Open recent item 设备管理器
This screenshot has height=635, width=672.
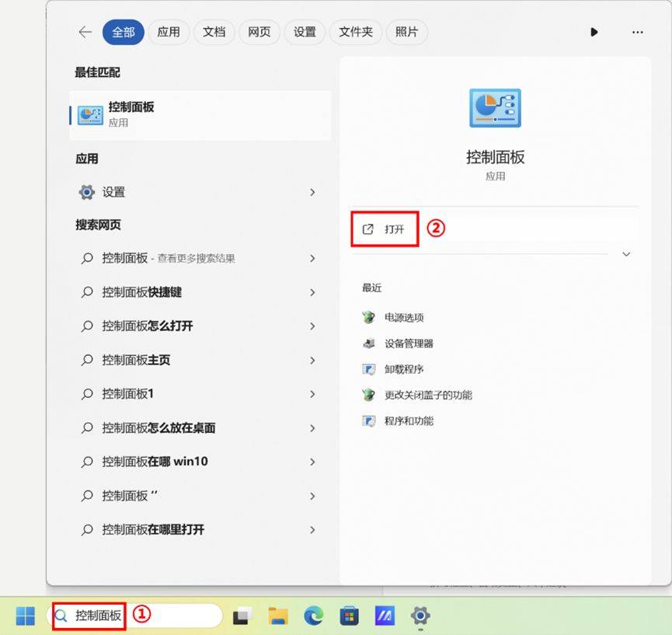click(x=409, y=344)
